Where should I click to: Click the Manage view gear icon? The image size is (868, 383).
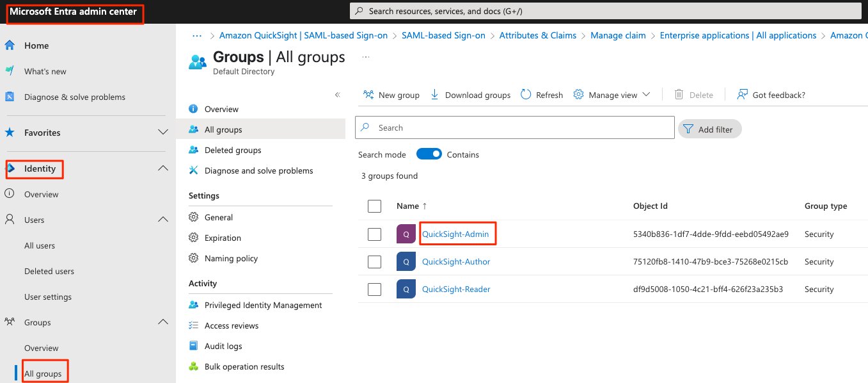point(578,95)
